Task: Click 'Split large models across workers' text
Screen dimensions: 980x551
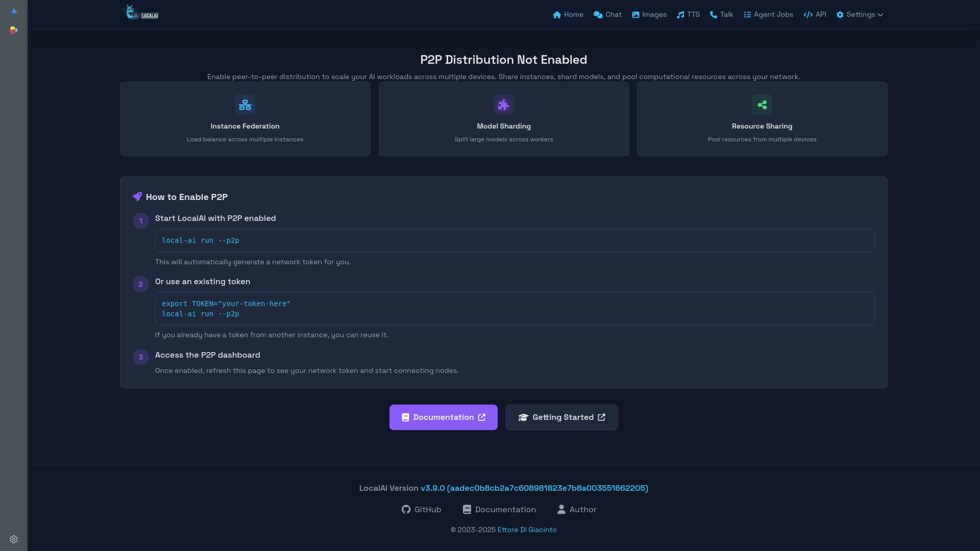Action: pos(504,139)
